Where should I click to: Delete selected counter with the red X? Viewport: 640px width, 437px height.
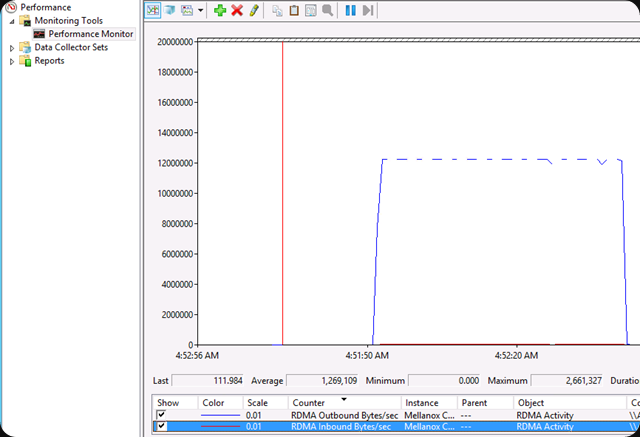click(x=237, y=10)
